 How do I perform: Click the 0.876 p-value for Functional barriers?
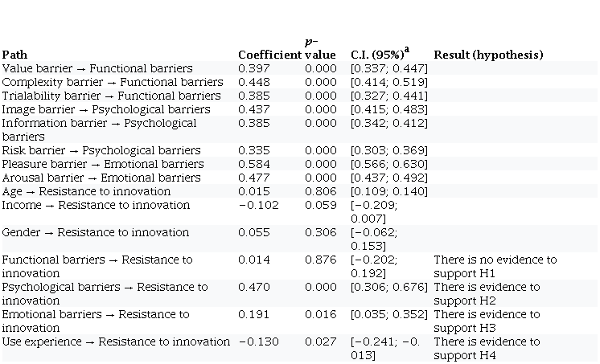click(321, 260)
